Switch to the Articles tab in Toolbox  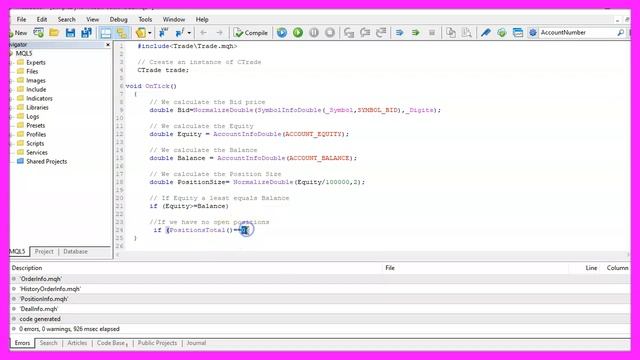[77, 343]
